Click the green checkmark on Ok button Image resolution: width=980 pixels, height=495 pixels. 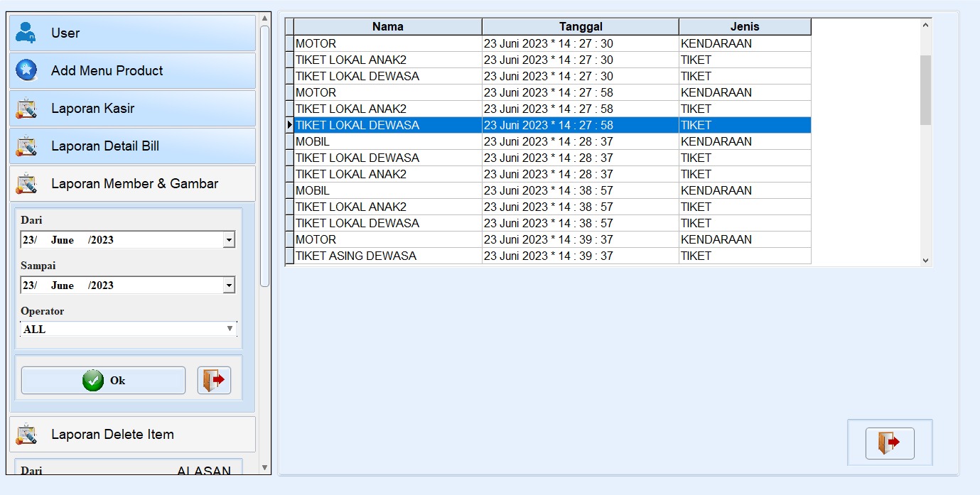coord(92,381)
